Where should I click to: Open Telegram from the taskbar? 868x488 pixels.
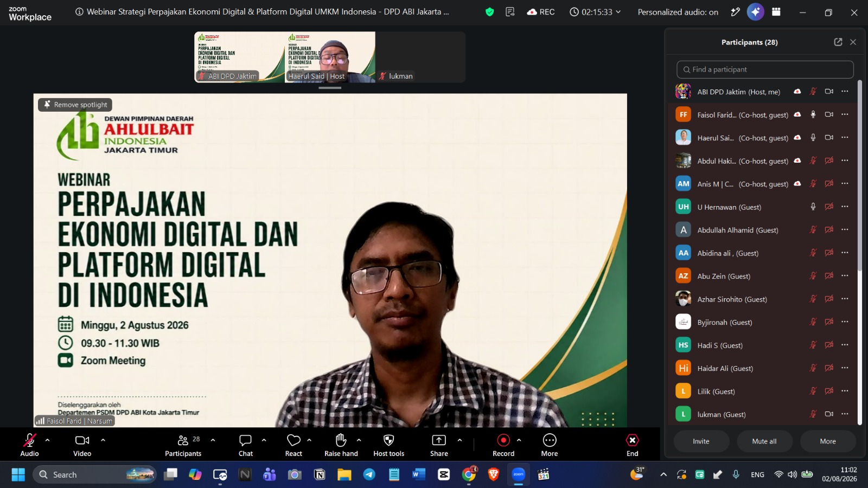pos(369,474)
